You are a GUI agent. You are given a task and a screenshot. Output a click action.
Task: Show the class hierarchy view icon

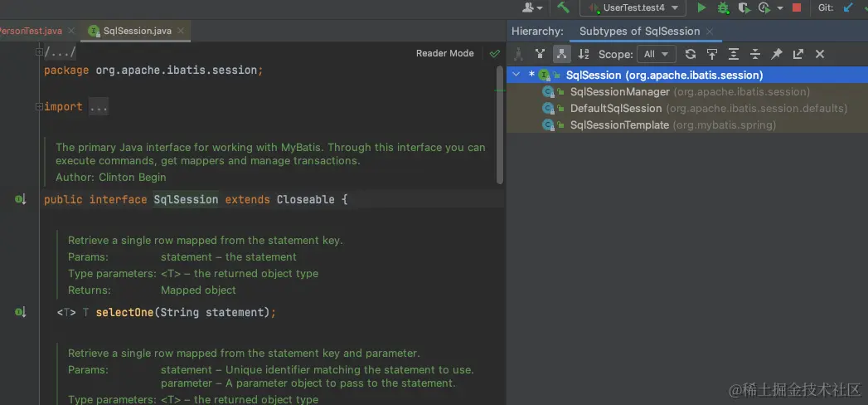(518, 54)
